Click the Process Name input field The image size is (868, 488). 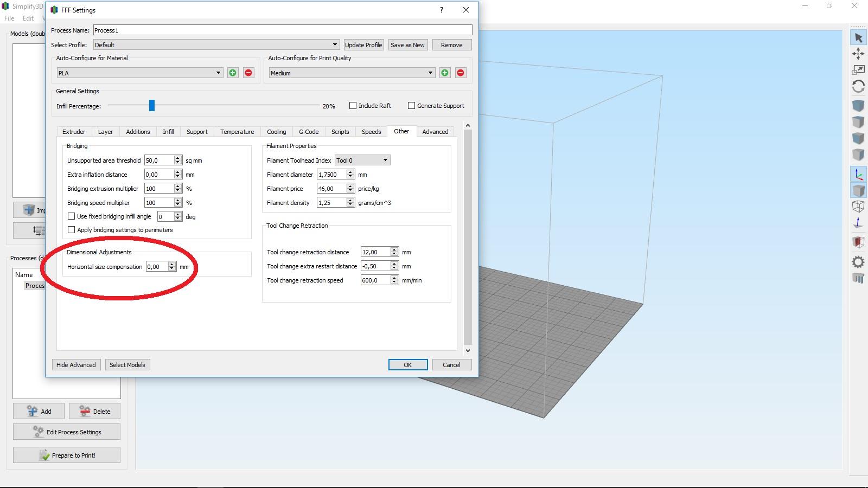coord(283,30)
